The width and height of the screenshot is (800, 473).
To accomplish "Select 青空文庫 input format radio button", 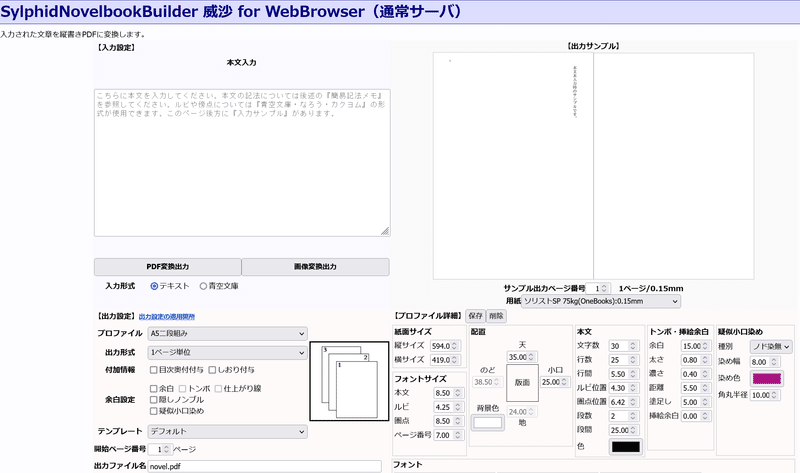I will click(203, 286).
